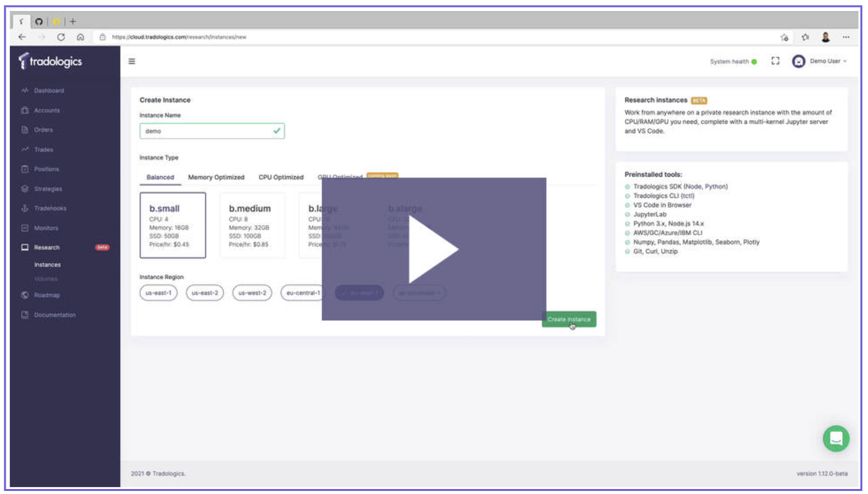
Task: Toggle the hamburger sidebar menu
Action: pyautogui.click(x=132, y=62)
